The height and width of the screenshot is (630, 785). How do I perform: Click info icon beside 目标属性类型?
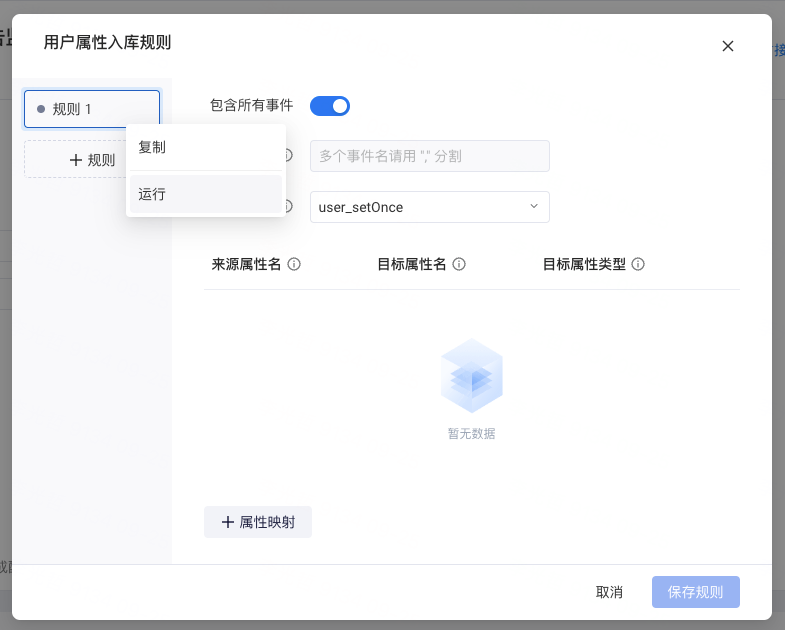[x=638, y=265]
